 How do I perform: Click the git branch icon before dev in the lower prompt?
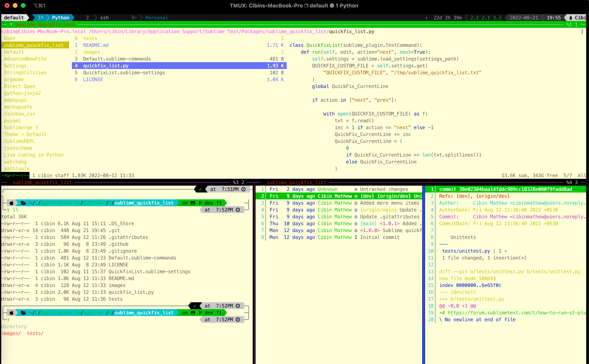(200, 313)
